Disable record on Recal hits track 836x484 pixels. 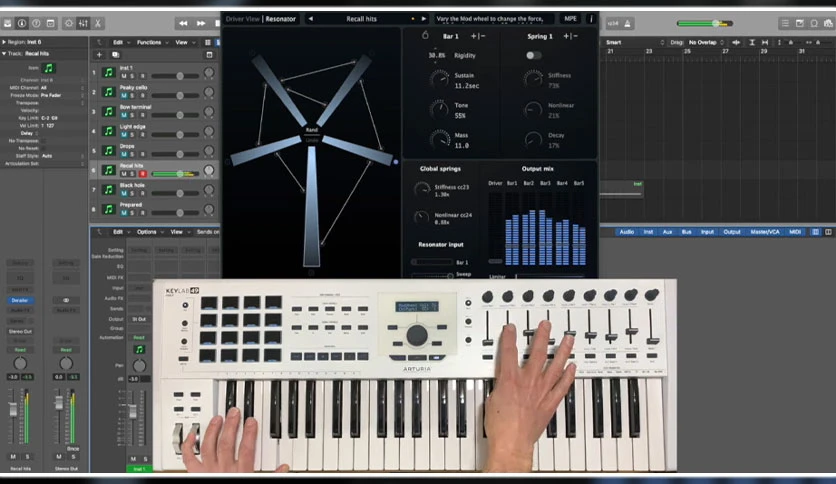pos(143,174)
